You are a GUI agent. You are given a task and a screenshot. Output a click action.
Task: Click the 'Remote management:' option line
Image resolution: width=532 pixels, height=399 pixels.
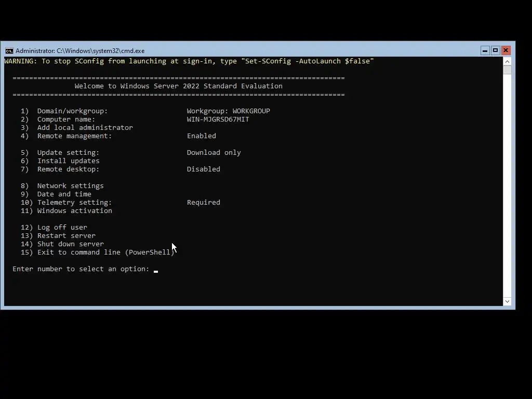[x=66, y=136]
